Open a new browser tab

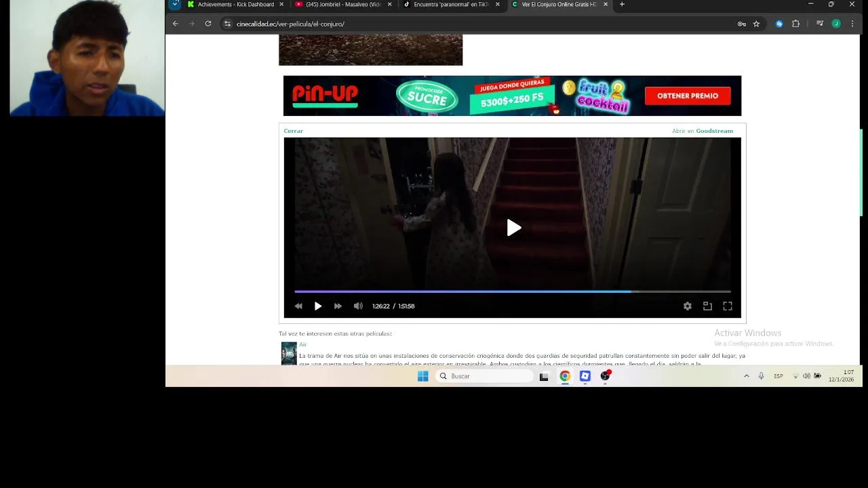click(x=622, y=4)
